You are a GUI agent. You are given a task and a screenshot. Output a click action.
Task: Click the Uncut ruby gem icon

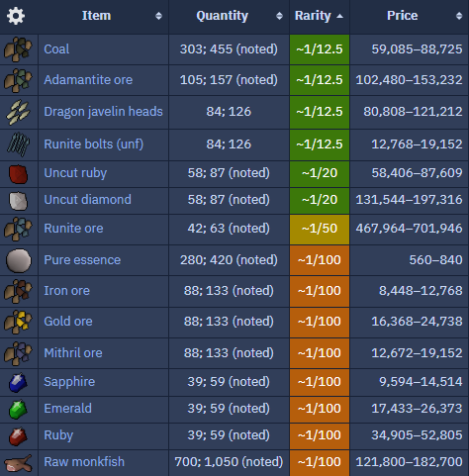(18, 174)
